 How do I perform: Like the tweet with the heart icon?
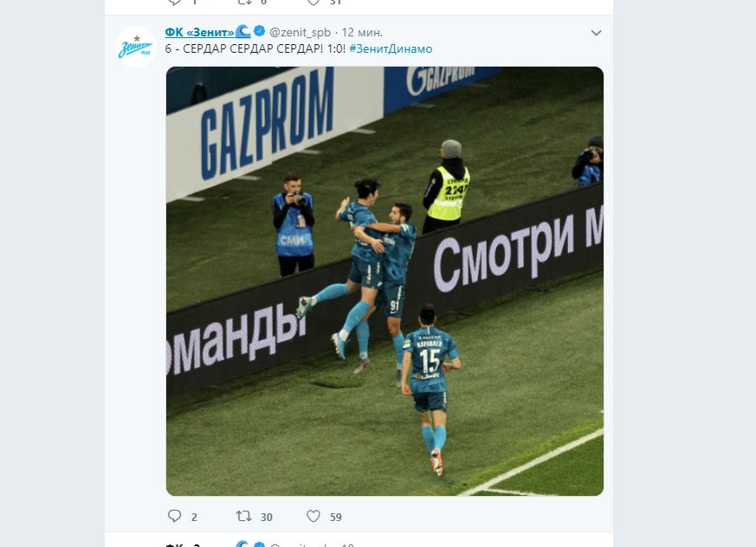pyautogui.click(x=313, y=516)
